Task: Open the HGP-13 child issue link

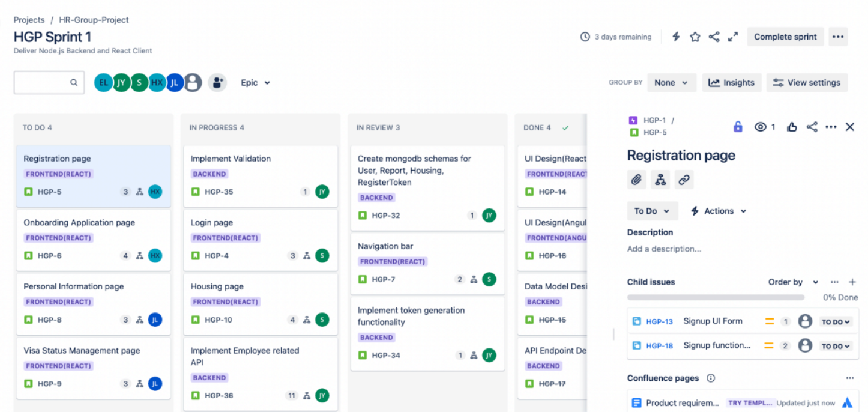Action: (x=659, y=321)
